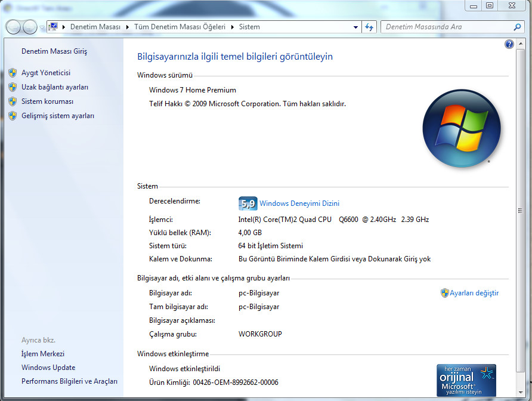Expand the arrow after Tüm Denetim Masası Öğeleri
The width and height of the screenshot is (532, 401).
click(x=232, y=27)
